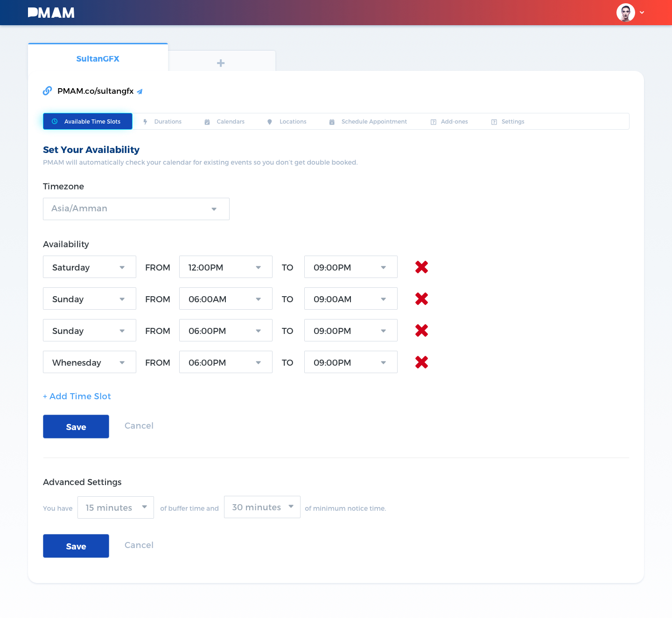Image resolution: width=672 pixels, height=618 pixels.
Task: Click the plus icon to add new tab
Action: tap(221, 63)
